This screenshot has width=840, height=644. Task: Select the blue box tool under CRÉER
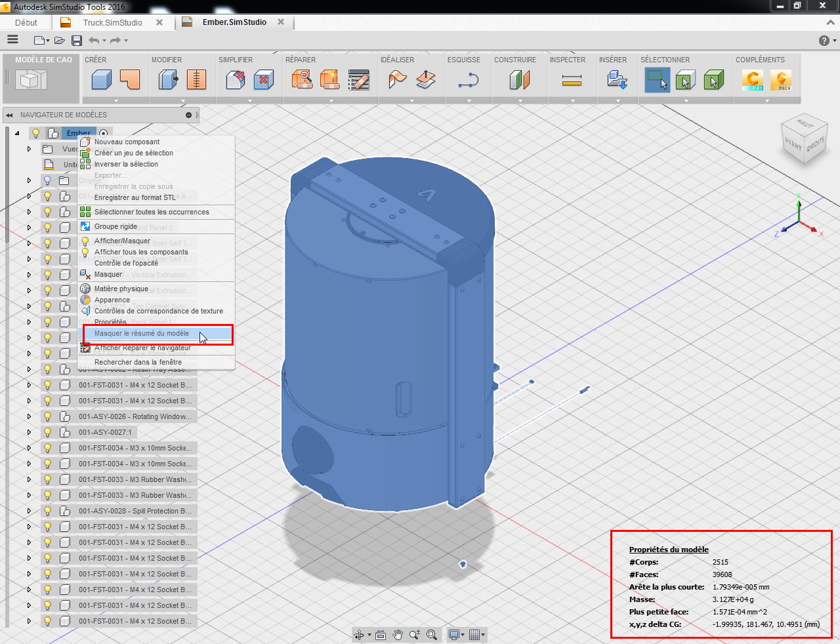(101, 80)
